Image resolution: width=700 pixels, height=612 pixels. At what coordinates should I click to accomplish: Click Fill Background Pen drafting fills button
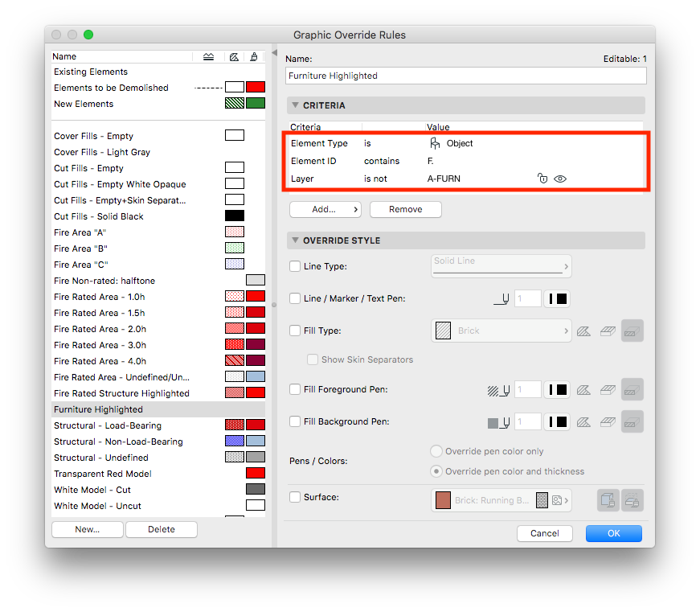(x=632, y=422)
